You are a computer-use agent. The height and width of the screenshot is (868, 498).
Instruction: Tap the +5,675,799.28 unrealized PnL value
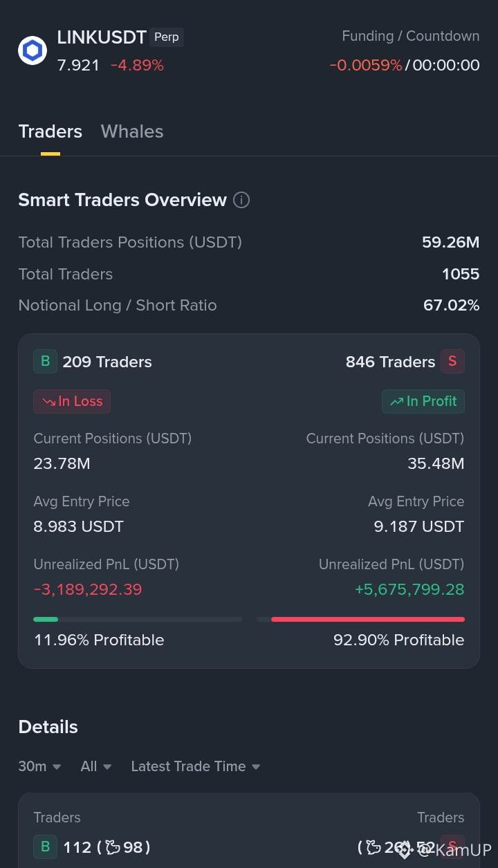click(409, 589)
